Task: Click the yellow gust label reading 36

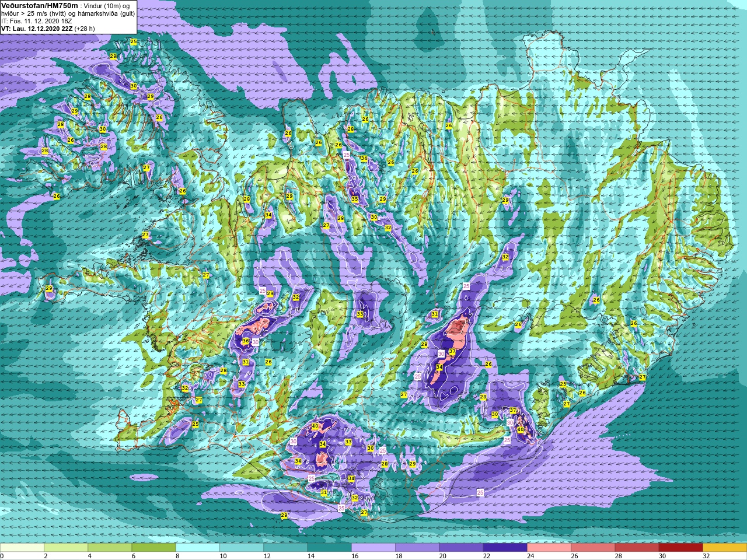Action: coord(246,341)
